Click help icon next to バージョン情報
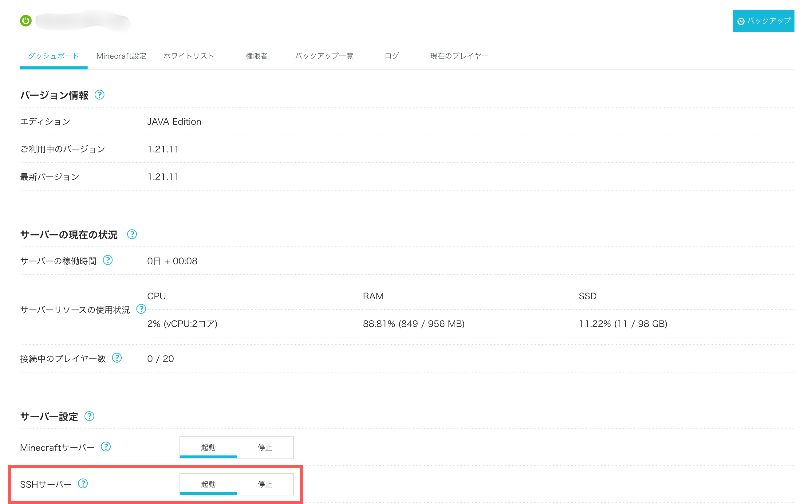812x504 pixels. [99, 95]
